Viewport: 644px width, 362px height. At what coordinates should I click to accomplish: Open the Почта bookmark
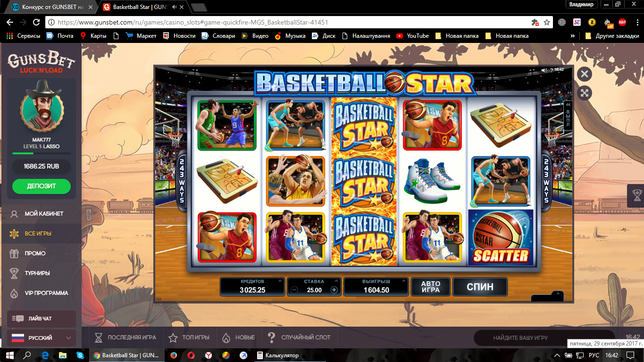pyautogui.click(x=60, y=35)
